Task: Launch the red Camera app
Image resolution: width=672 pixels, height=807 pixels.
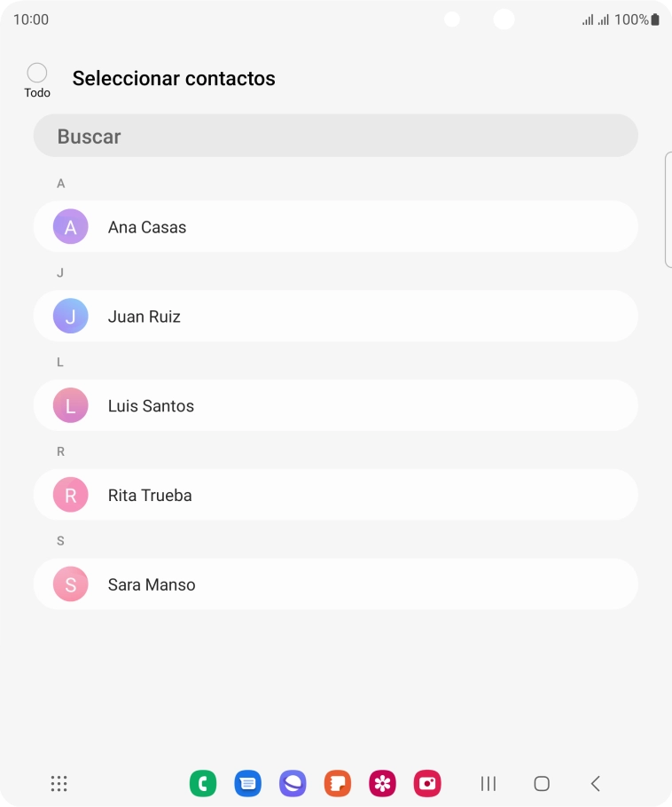Action: click(427, 783)
